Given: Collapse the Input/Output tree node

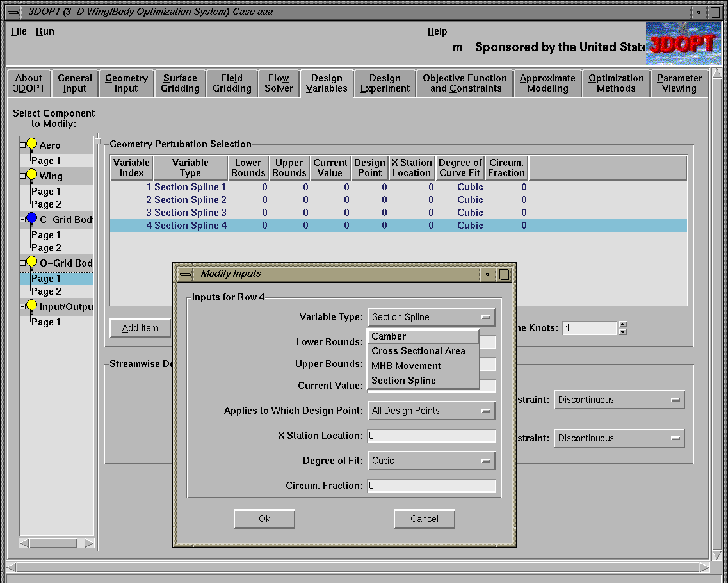Looking at the screenshot, I should pyautogui.click(x=22, y=307).
